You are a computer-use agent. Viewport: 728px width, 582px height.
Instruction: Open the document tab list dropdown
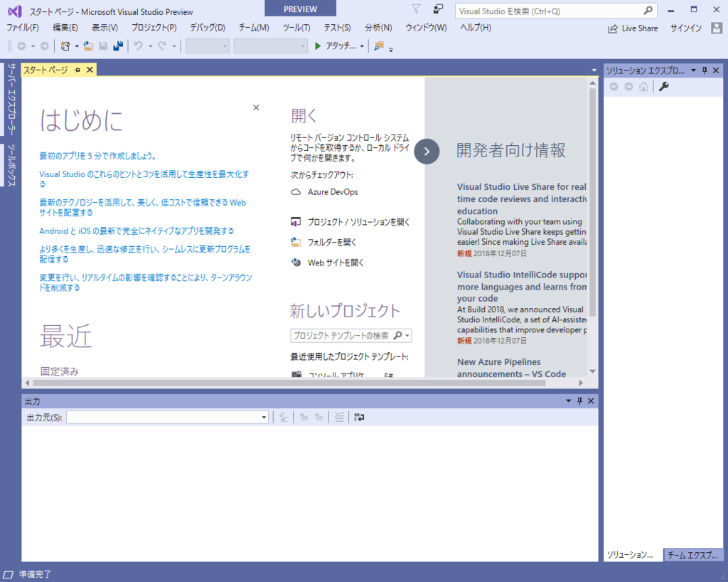pos(594,70)
